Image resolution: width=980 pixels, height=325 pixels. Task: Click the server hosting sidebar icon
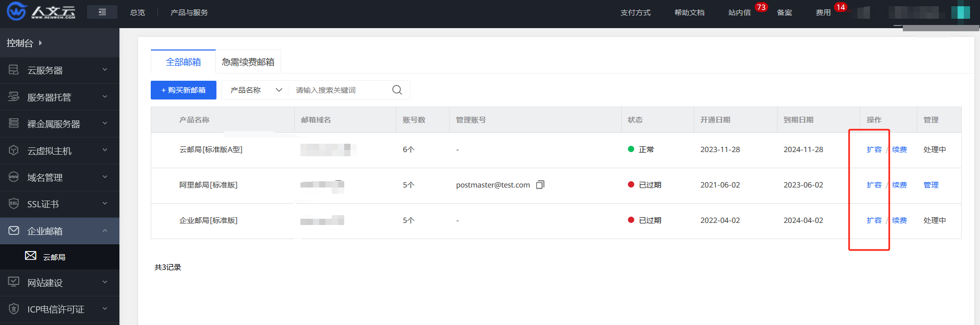[14, 97]
